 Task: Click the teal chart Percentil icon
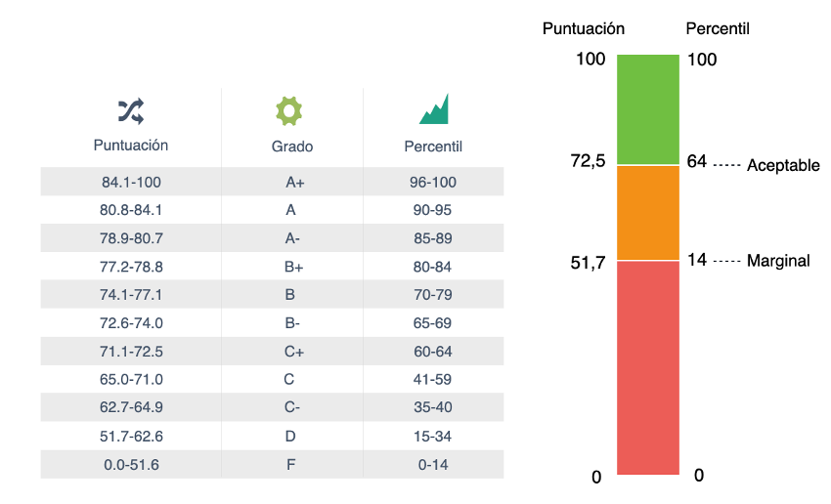coord(433,109)
